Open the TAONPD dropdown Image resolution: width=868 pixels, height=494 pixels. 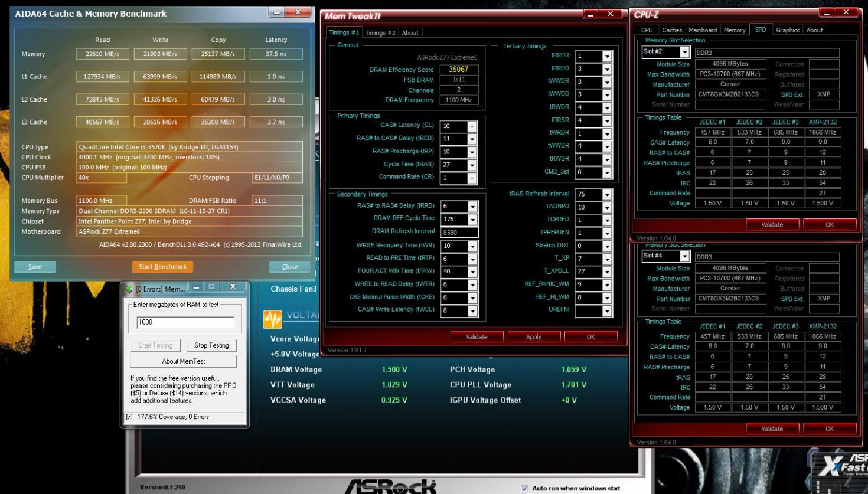coord(607,208)
